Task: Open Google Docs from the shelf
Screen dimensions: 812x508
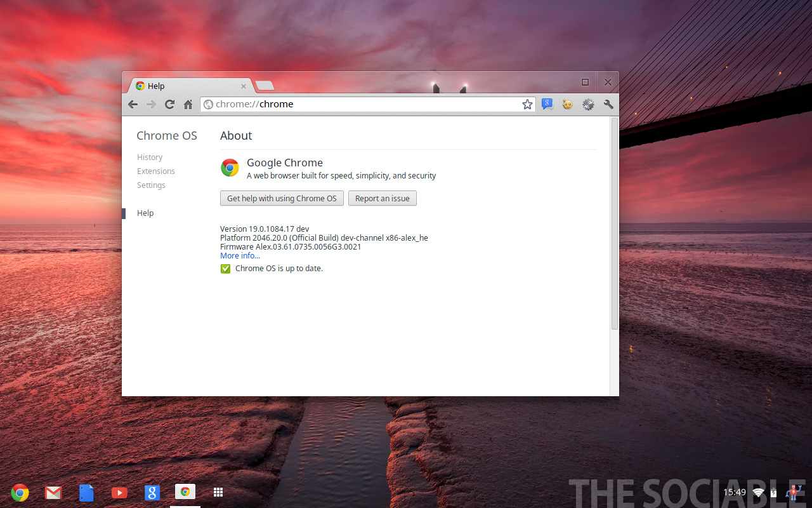Action: coord(86,493)
